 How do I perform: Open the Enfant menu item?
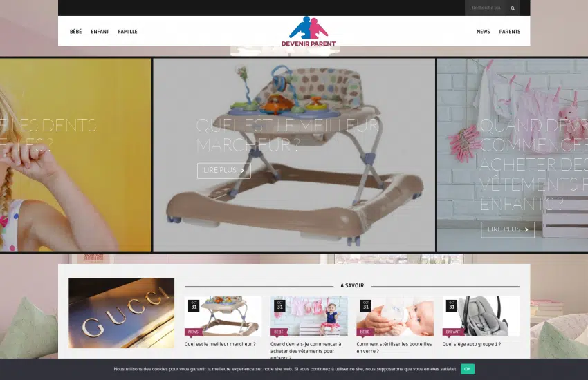click(100, 32)
